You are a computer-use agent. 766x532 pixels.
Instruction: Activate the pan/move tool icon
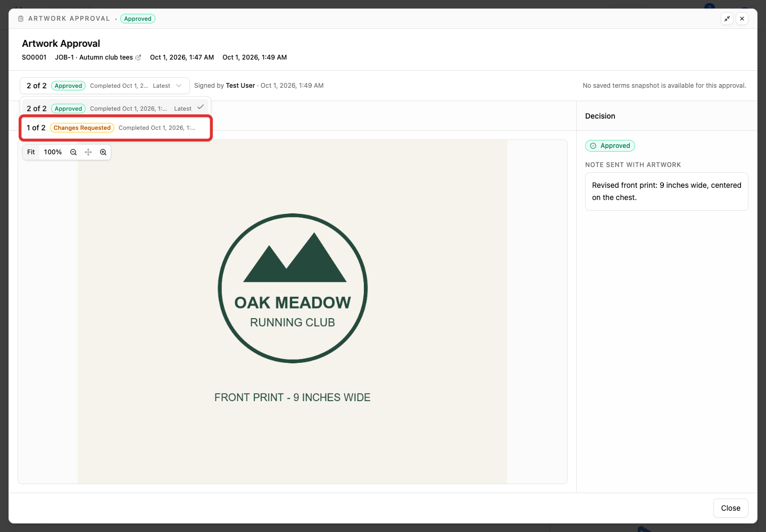click(88, 152)
